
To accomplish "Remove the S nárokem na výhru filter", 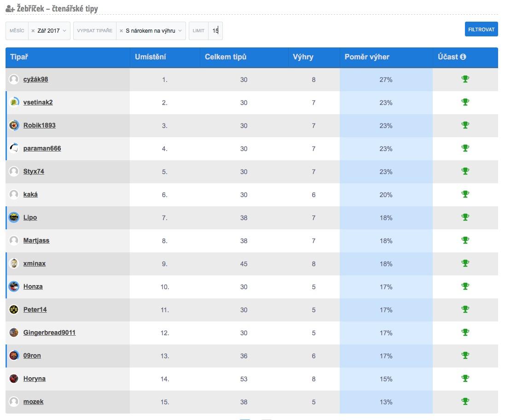I will tap(121, 31).
